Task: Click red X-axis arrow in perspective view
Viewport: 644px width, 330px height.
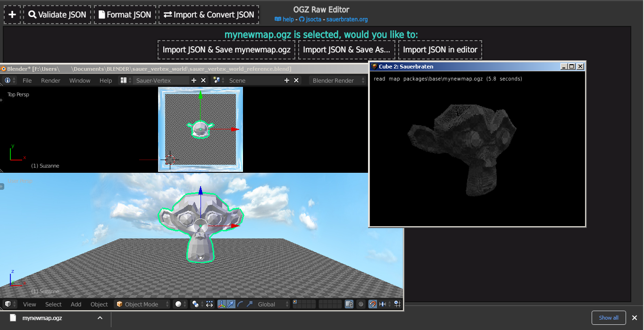Action: 235,226
